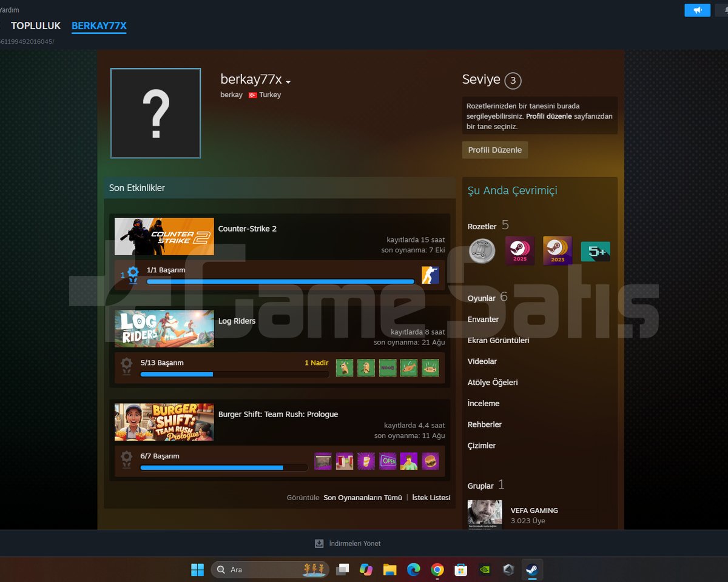728x582 pixels.
Task: Open the Log Riders game banner
Action: click(164, 329)
